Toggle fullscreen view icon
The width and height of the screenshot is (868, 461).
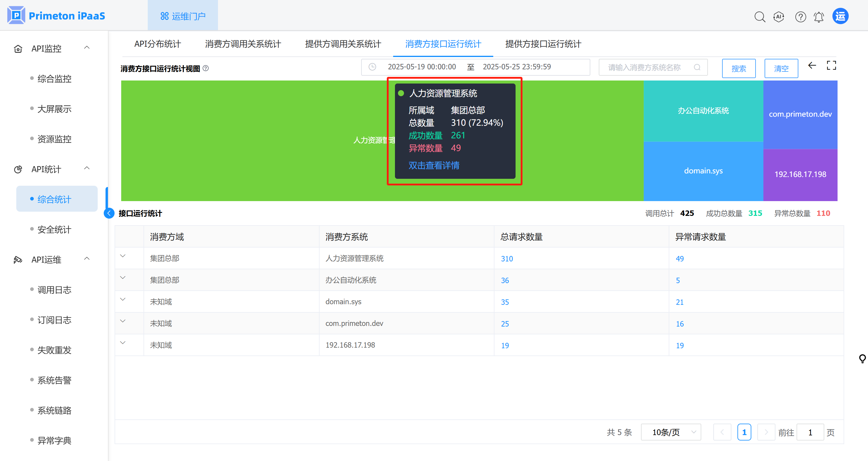pyautogui.click(x=831, y=65)
